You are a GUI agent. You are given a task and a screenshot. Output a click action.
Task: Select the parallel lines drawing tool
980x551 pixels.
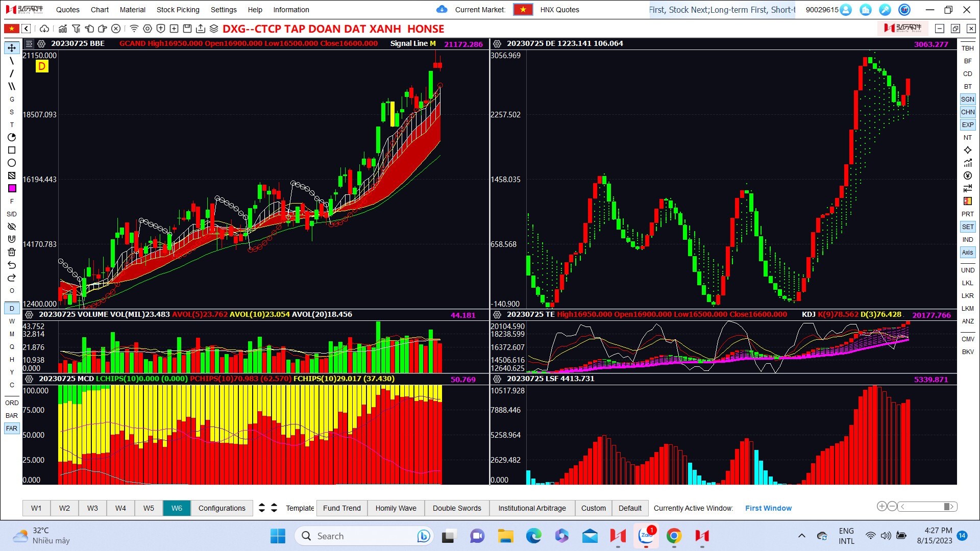pyautogui.click(x=12, y=86)
